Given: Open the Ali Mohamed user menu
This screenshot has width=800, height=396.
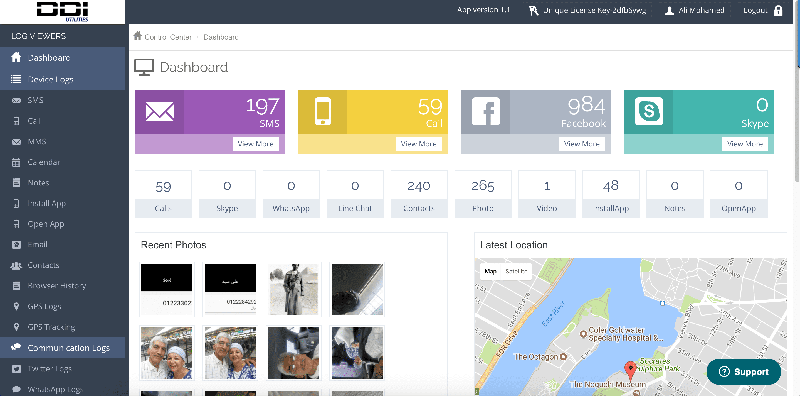Looking at the screenshot, I should click(694, 11).
